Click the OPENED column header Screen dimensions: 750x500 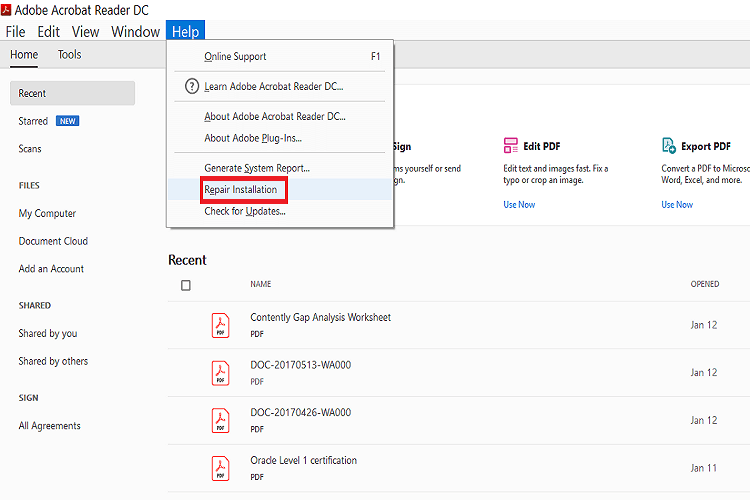pos(705,284)
